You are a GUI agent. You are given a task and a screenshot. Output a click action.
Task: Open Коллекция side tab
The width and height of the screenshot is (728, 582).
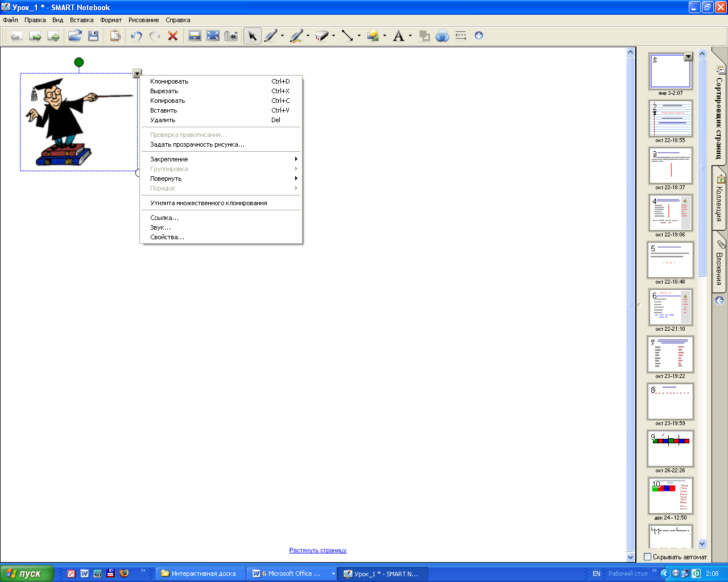[x=719, y=199]
